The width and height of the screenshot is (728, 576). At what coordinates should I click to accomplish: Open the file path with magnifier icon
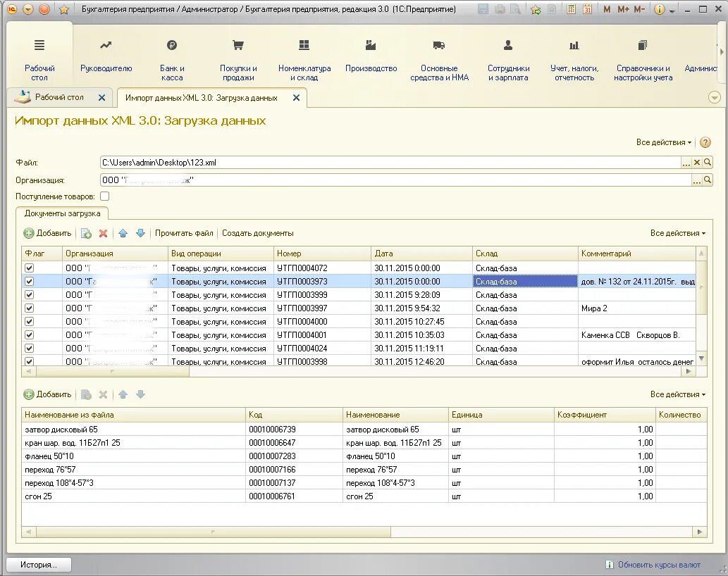tap(707, 163)
